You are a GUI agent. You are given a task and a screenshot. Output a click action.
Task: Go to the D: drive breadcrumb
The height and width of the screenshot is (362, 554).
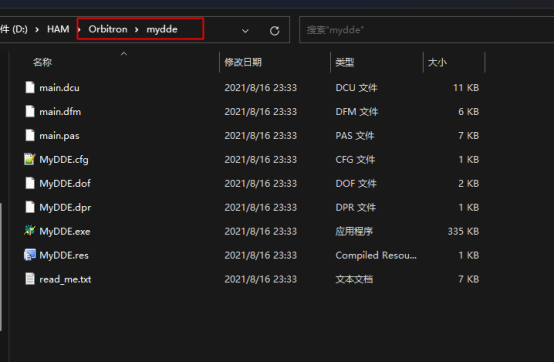click(14, 29)
